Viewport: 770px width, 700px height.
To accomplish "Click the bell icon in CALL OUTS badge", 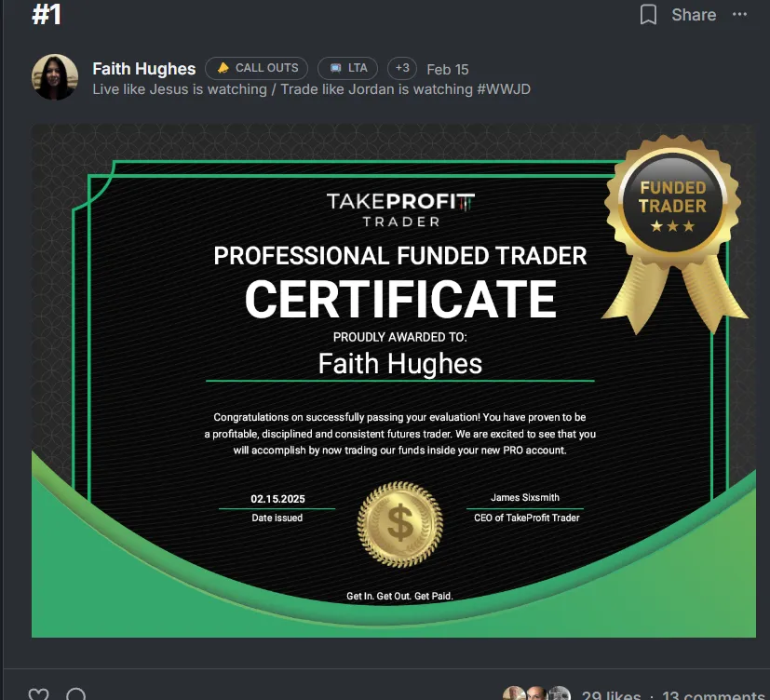I will click(x=223, y=68).
